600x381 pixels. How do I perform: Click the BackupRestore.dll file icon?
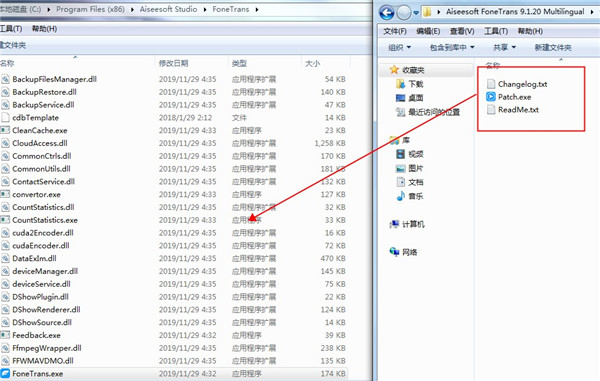click(5, 92)
